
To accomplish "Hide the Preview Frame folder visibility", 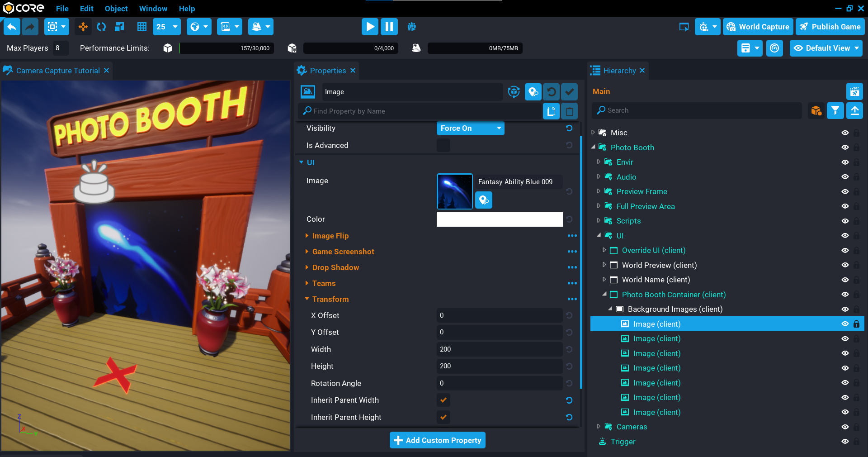I will point(844,191).
